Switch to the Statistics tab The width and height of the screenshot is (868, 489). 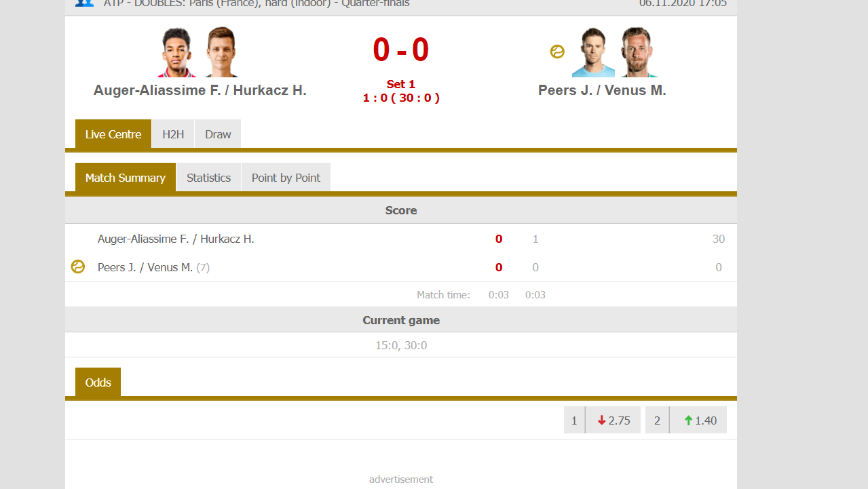tap(208, 178)
